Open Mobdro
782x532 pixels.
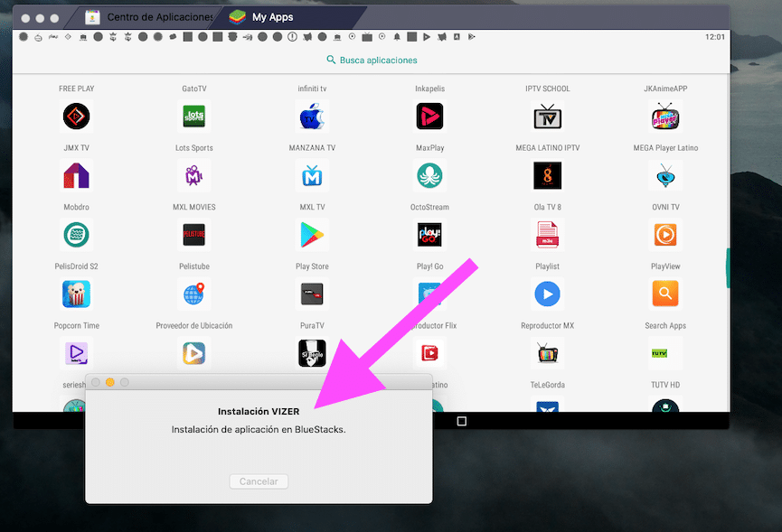76,176
